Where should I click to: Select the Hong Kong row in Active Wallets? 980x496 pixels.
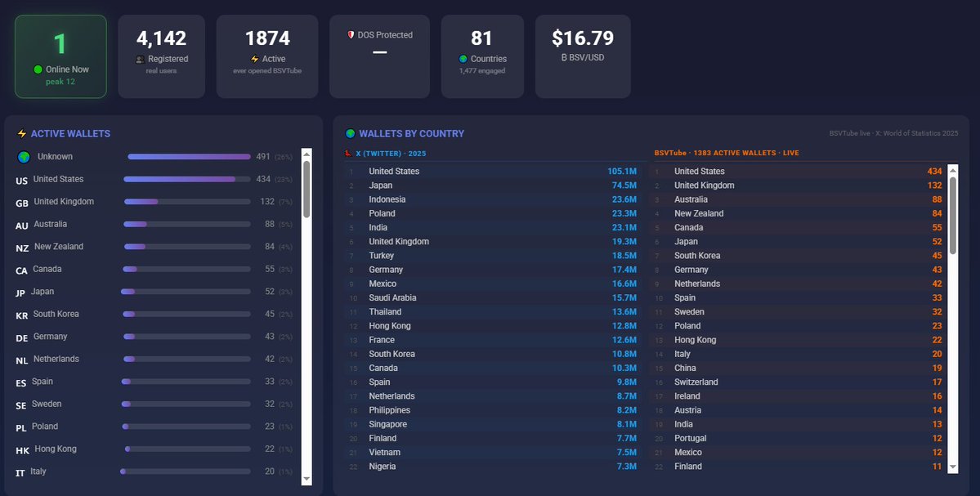pos(154,449)
